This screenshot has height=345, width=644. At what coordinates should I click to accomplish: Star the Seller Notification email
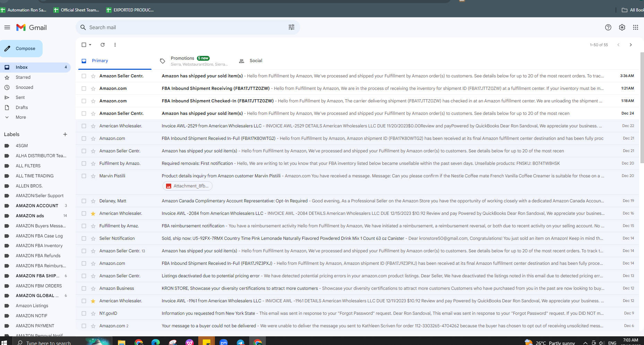tap(93, 238)
